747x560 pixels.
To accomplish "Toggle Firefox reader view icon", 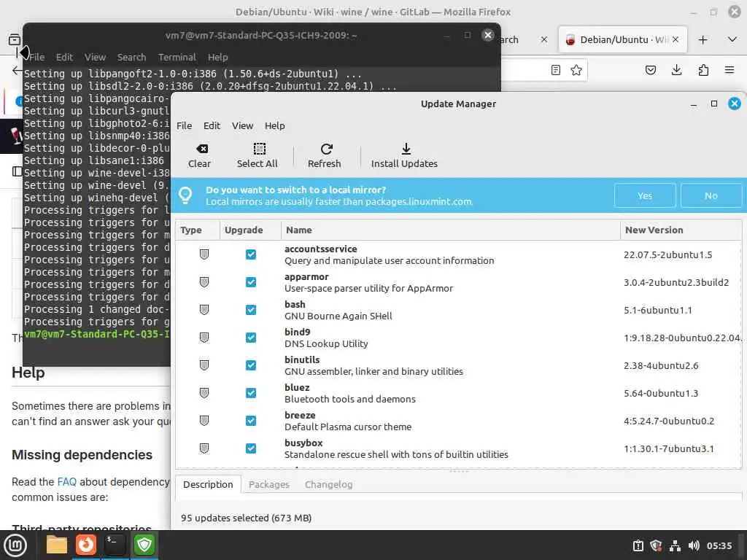I will [555, 71].
